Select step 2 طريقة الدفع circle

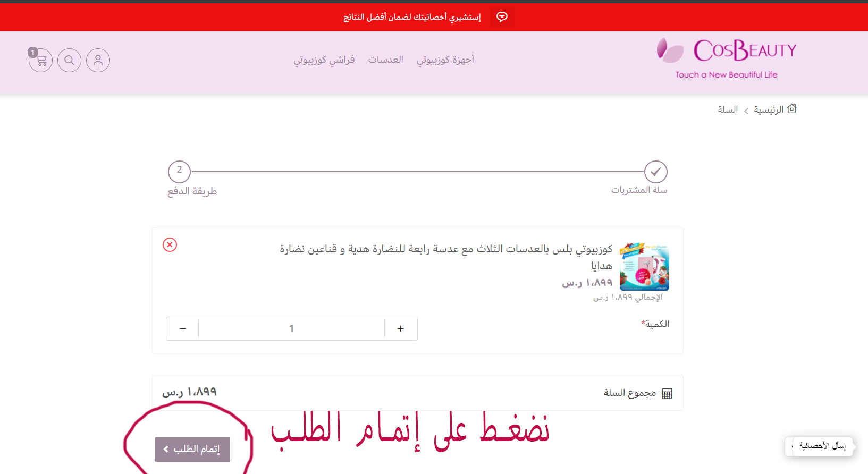(x=179, y=172)
